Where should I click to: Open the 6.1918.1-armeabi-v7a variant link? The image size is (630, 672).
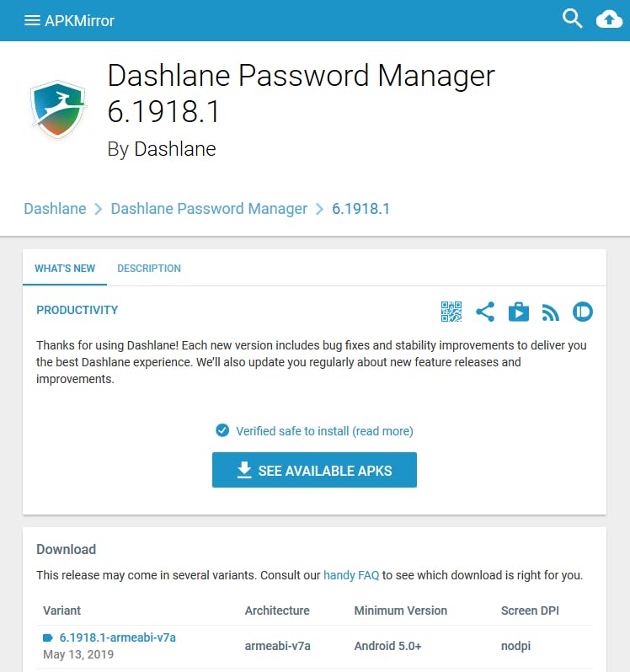pyautogui.click(x=117, y=637)
